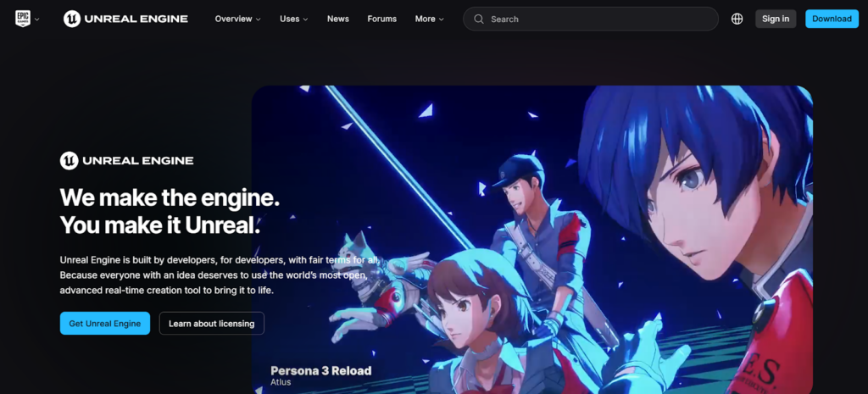This screenshot has height=394, width=868.
Task: Open the Overview dropdown menu
Action: (x=237, y=19)
